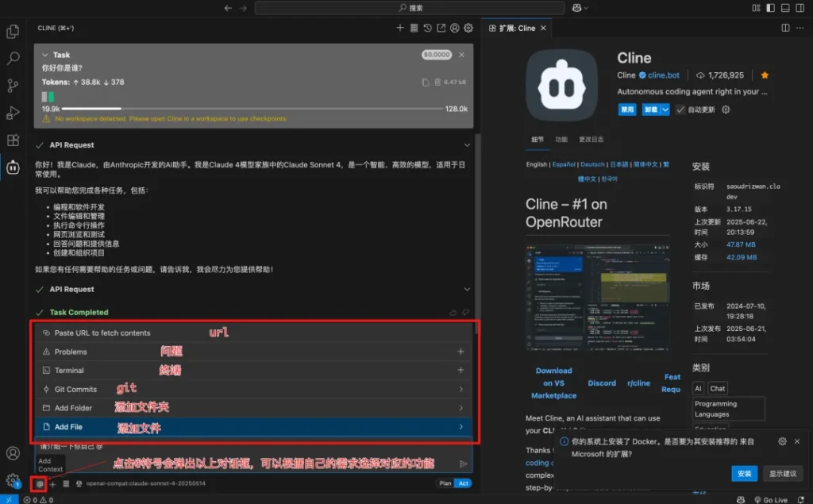Open Cline task history via clock icon
The image size is (813, 504).
(426, 28)
